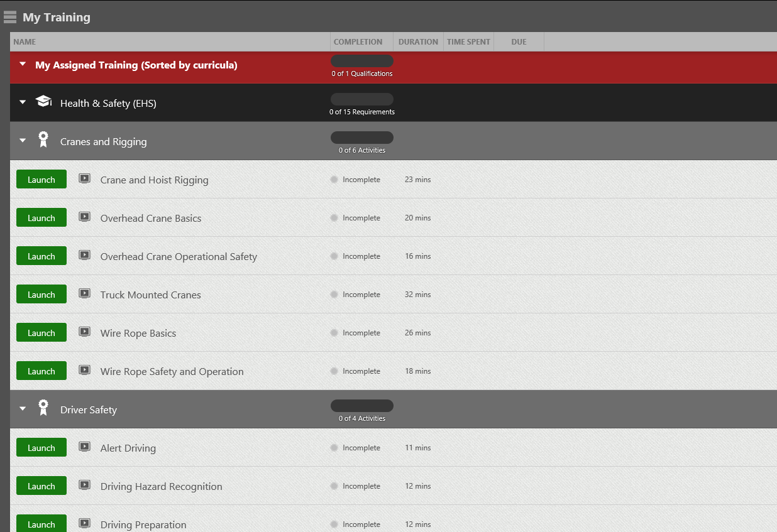Sort by the TIME SPENT column header
777x532 pixels.
[x=468, y=42]
